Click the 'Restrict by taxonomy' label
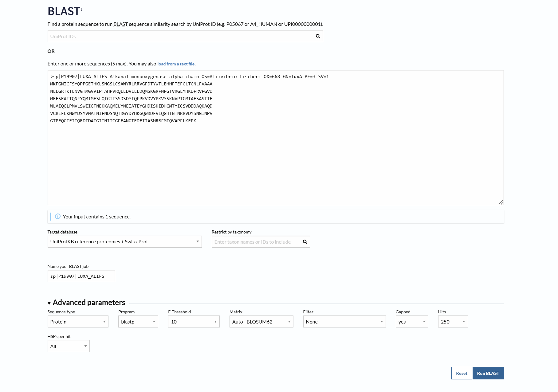 231,232
